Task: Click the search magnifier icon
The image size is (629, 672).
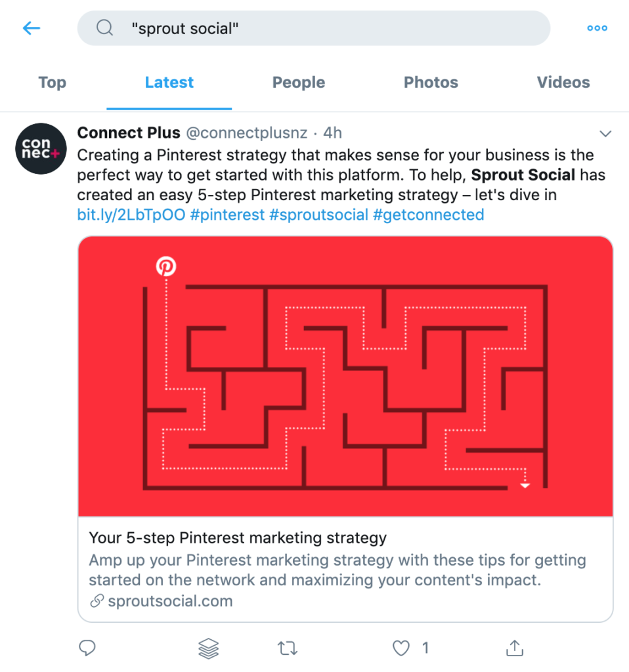Action: pyautogui.click(x=104, y=28)
